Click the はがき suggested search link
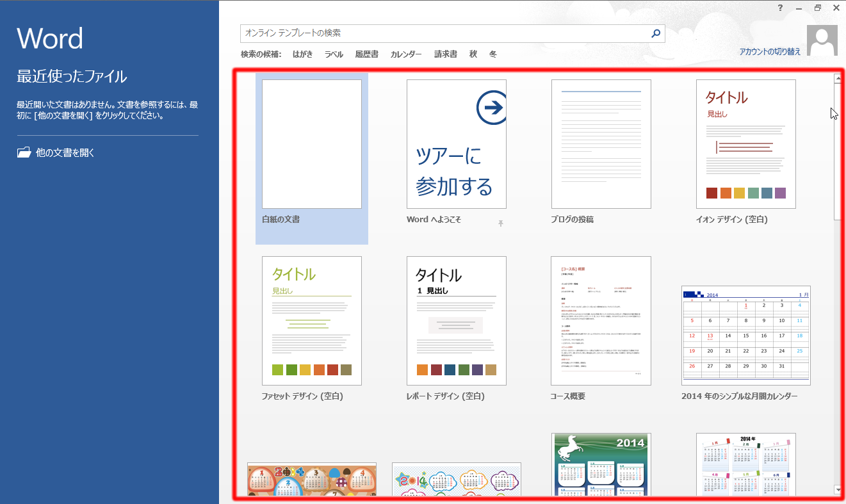The width and height of the screenshot is (846, 504). pos(302,54)
